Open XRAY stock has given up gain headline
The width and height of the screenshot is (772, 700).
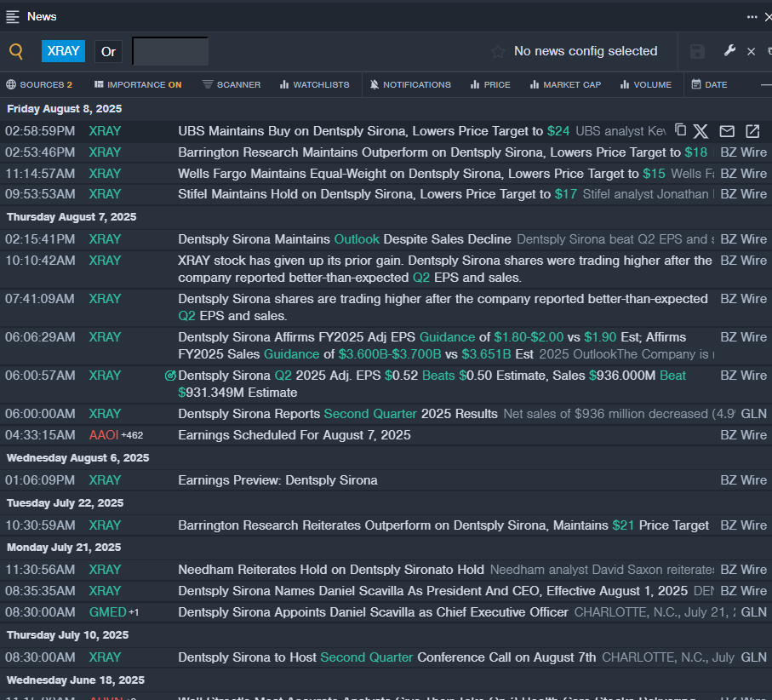[x=444, y=269]
